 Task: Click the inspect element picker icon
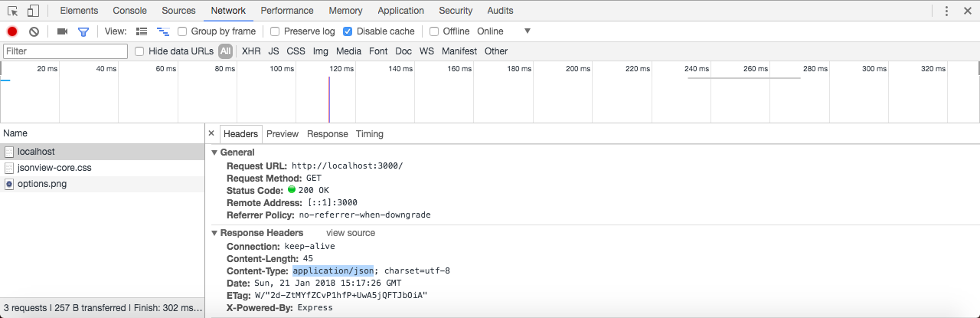(13, 11)
